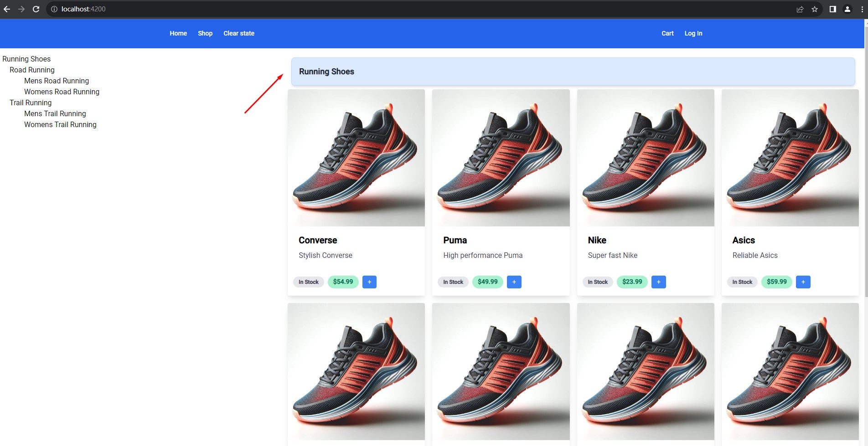Click the $23.99 price badge
This screenshot has width=868, height=446.
[x=632, y=282]
